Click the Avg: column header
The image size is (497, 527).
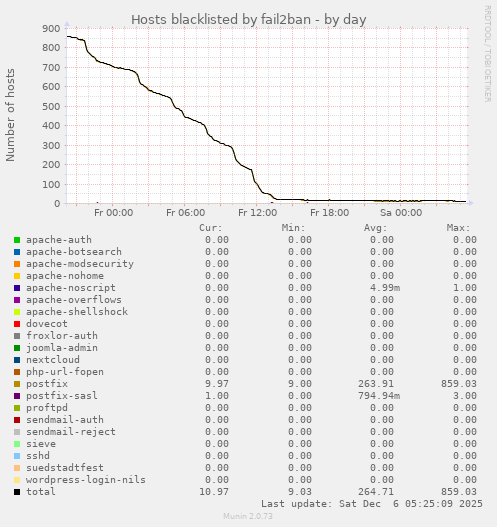[x=376, y=228]
